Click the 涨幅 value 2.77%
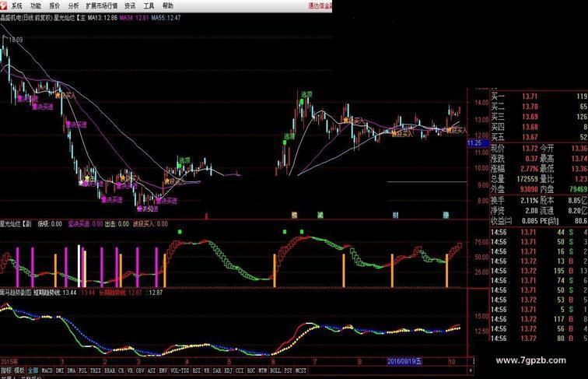This screenshot has height=379, width=588. click(x=529, y=169)
